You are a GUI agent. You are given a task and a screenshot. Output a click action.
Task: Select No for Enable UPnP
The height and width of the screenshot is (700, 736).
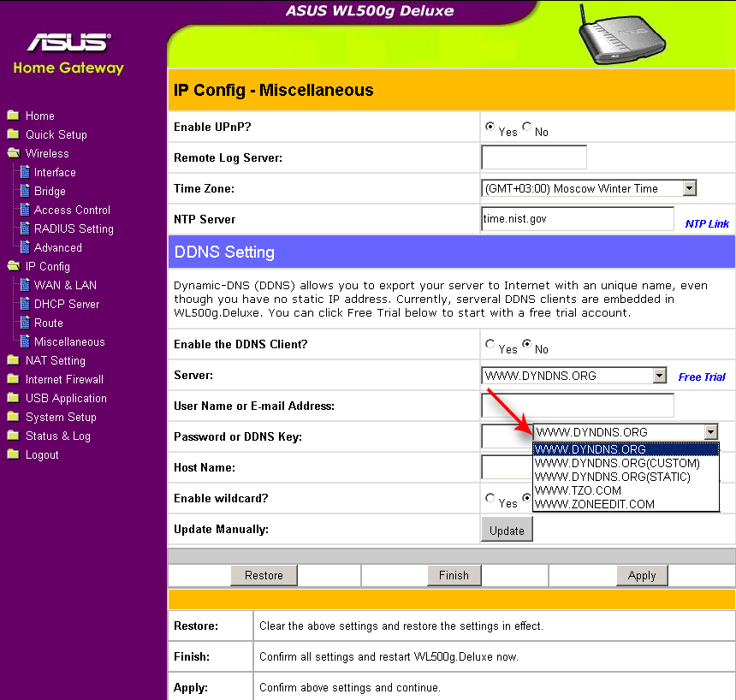click(x=526, y=127)
